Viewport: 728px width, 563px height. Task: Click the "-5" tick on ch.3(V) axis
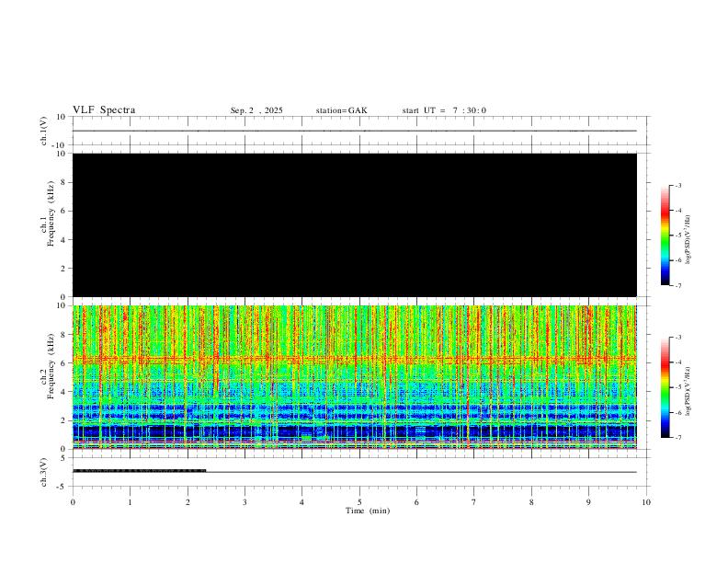click(x=62, y=487)
